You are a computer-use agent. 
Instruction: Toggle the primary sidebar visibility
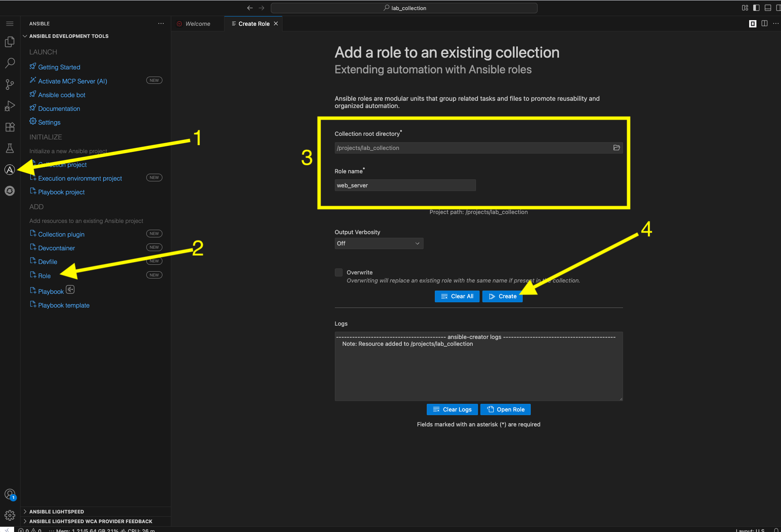[756, 8]
